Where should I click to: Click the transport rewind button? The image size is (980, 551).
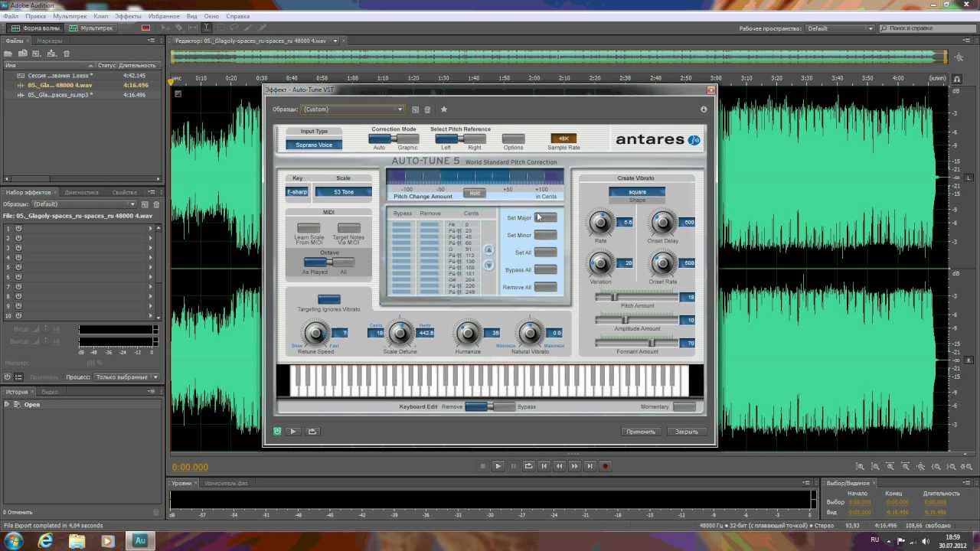tap(559, 466)
